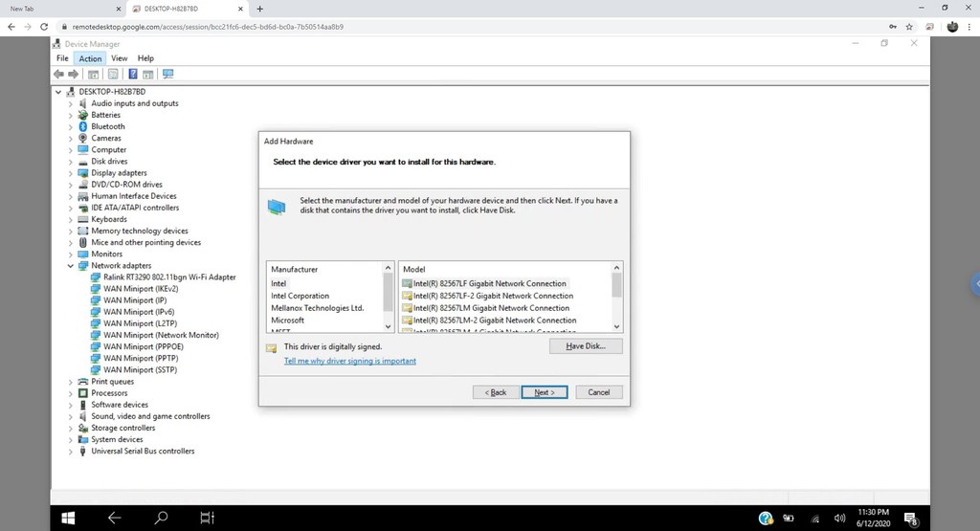Open the Action menu

(90, 58)
